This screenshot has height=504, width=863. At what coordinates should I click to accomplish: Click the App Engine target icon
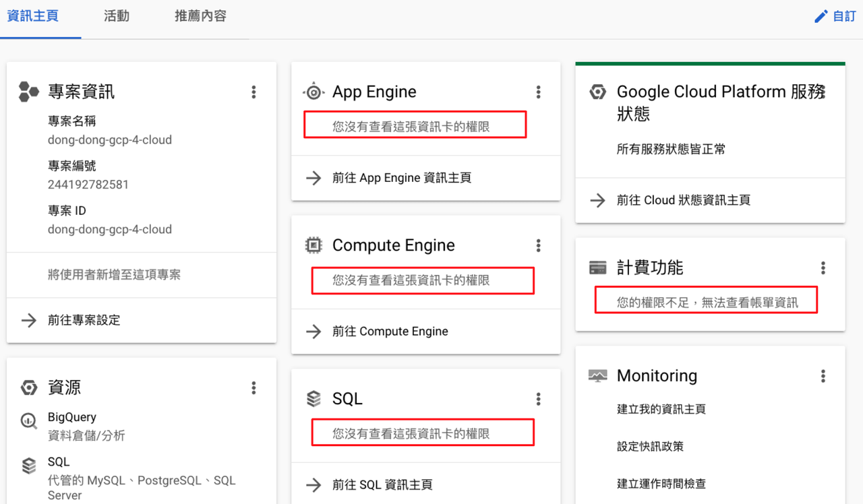(x=314, y=92)
